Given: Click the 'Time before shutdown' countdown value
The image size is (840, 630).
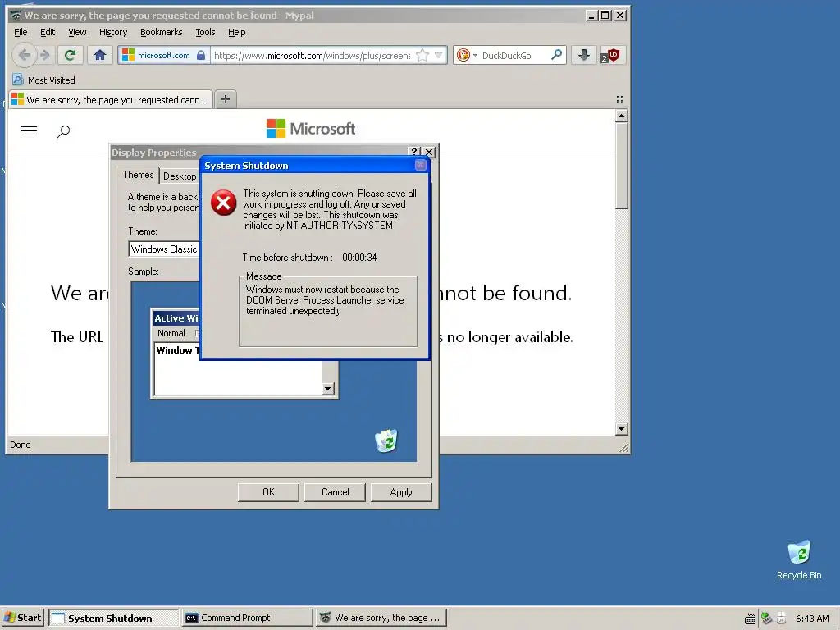Looking at the screenshot, I should (359, 257).
